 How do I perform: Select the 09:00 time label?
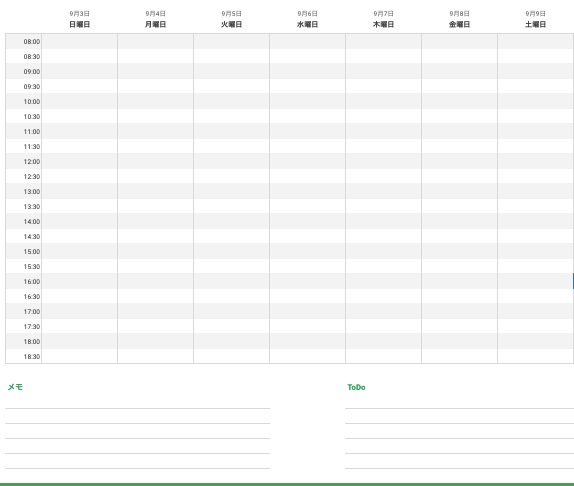click(x=32, y=72)
